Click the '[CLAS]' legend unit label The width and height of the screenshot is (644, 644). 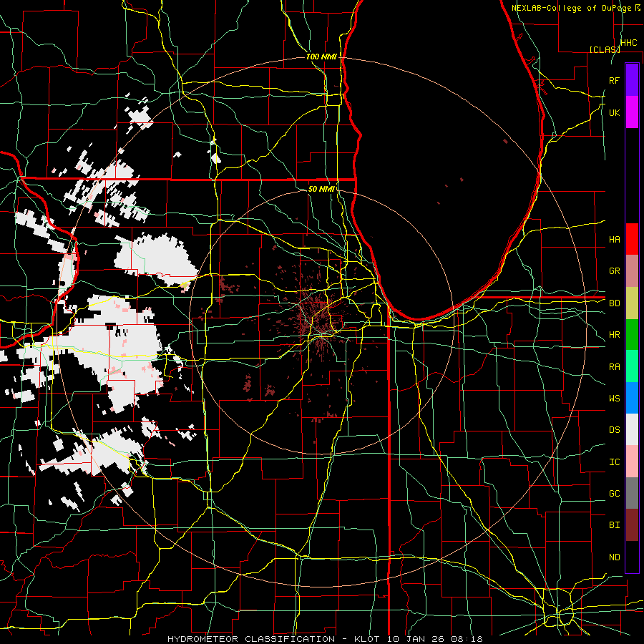point(605,49)
